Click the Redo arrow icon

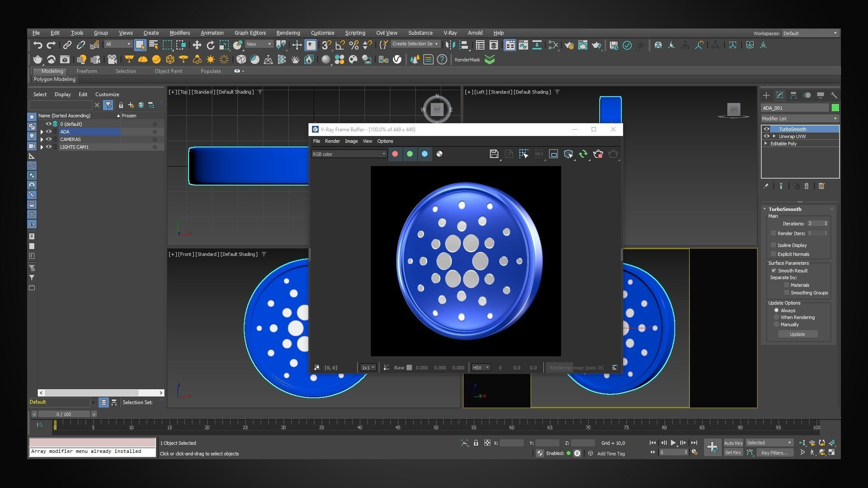coord(51,45)
